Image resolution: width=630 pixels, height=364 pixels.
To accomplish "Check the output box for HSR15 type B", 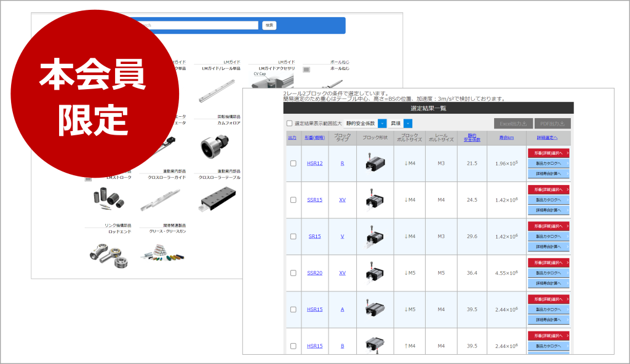I will pyautogui.click(x=293, y=346).
